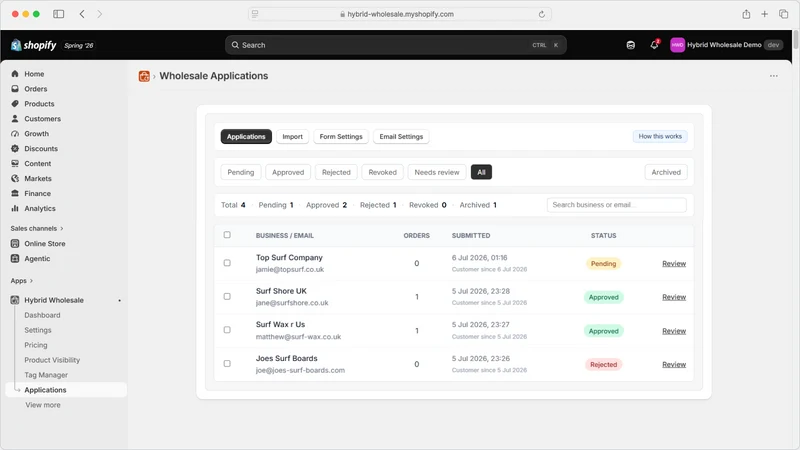The width and height of the screenshot is (800, 450).
Task: Toggle the browser sidebar icon
Action: 59,14
